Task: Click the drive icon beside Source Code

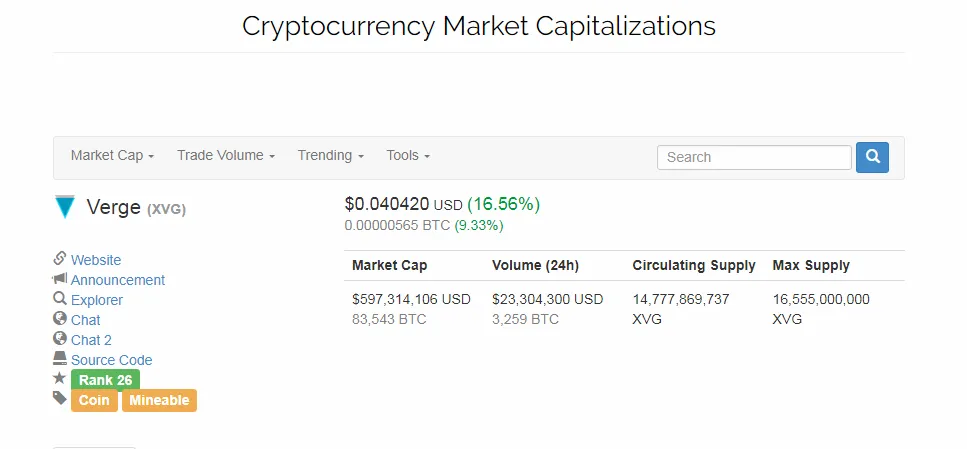Action: (x=60, y=358)
